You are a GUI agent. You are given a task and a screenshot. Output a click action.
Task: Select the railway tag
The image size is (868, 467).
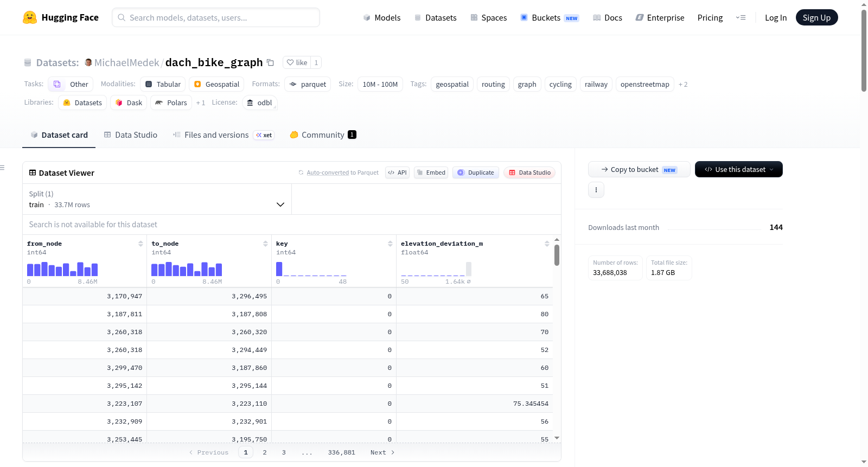click(596, 84)
